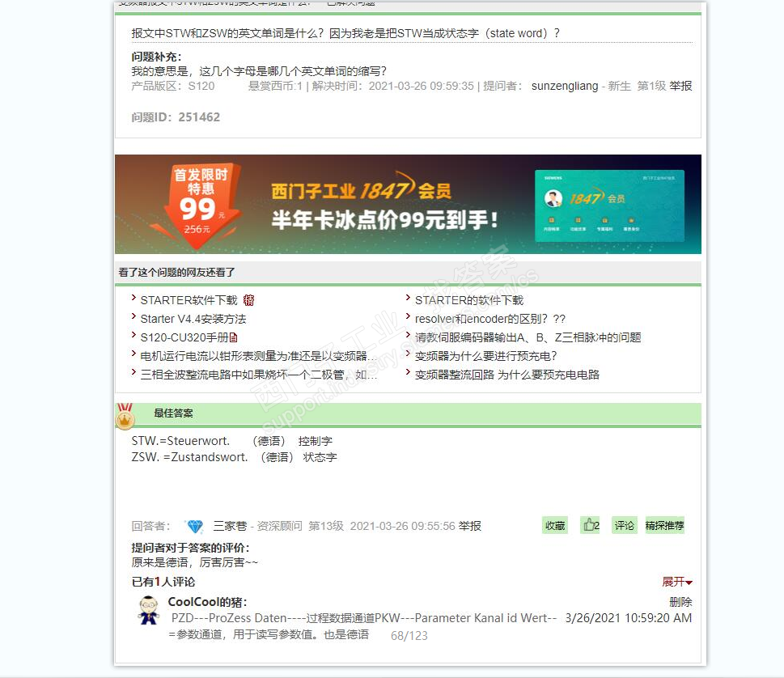Image resolution: width=784 pixels, height=678 pixels.
Task: Open link 请教伺服编码器输出A、B、Z三相脉冲
Action: point(528,337)
